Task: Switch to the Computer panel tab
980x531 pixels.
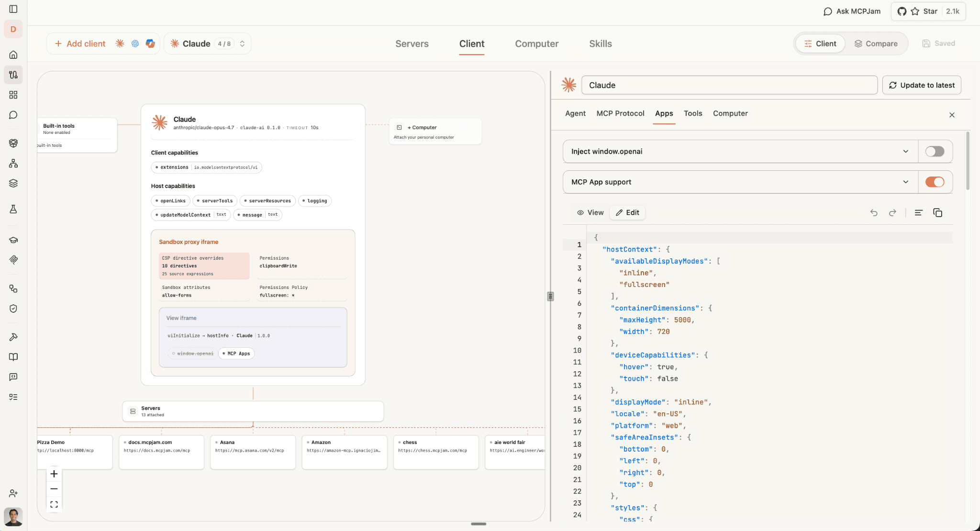Action: click(x=730, y=113)
